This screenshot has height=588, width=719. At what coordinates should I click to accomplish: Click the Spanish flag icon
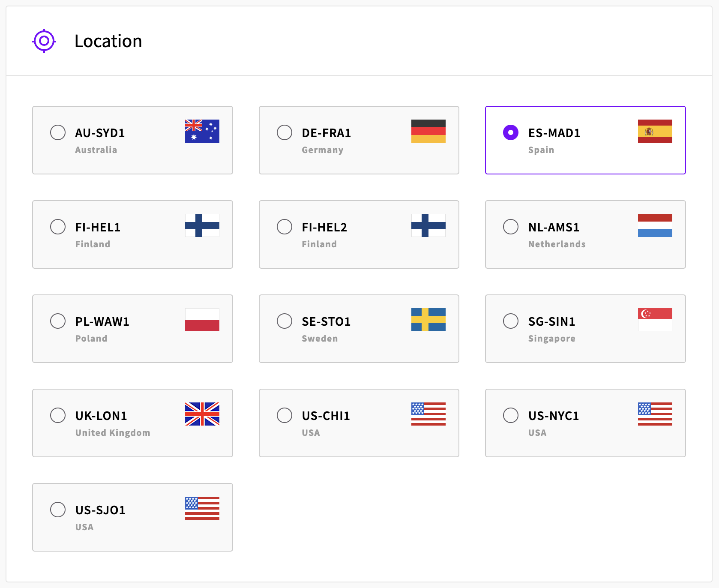coord(655,131)
